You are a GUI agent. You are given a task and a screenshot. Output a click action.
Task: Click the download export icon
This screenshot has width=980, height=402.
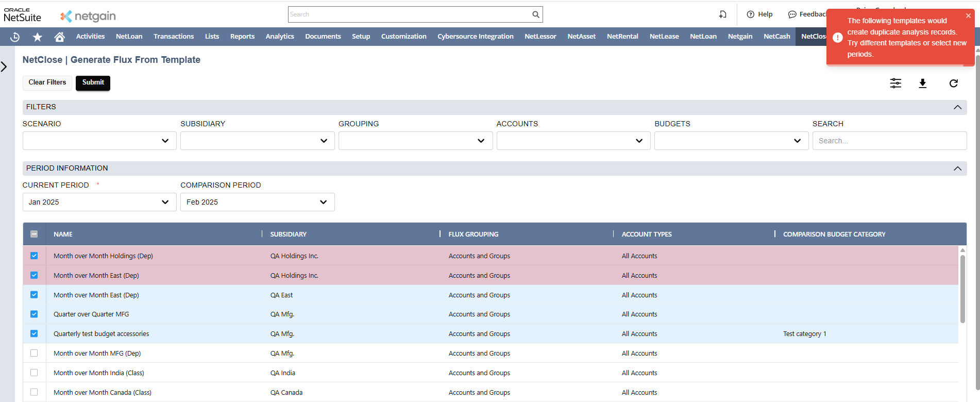[x=922, y=83]
